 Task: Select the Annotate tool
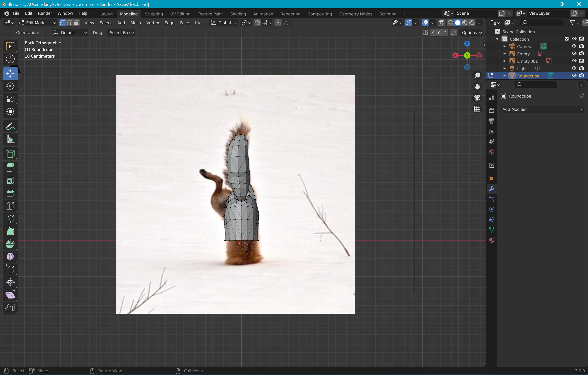(10, 126)
